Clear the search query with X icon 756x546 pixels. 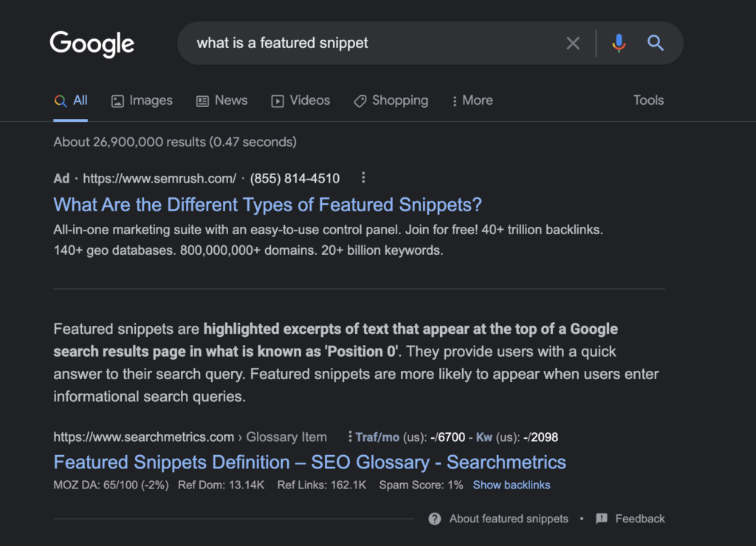573,44
